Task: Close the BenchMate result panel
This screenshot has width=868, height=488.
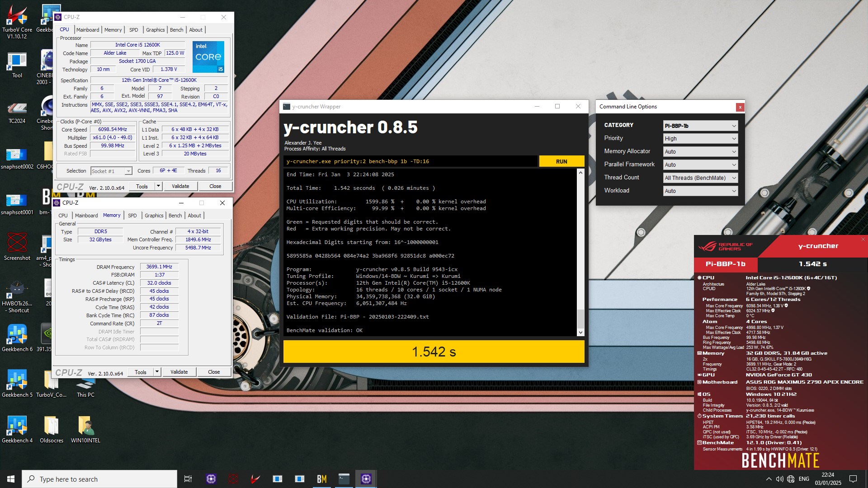Action: click(x=863, y=239)
